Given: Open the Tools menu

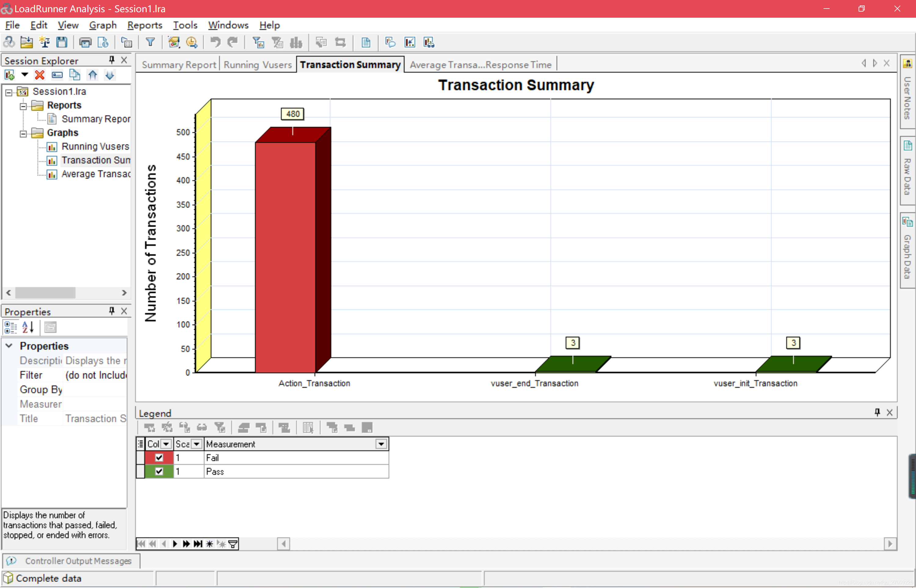Looking at the screenshot, I should pyautogui.click(x=185, y=25).
